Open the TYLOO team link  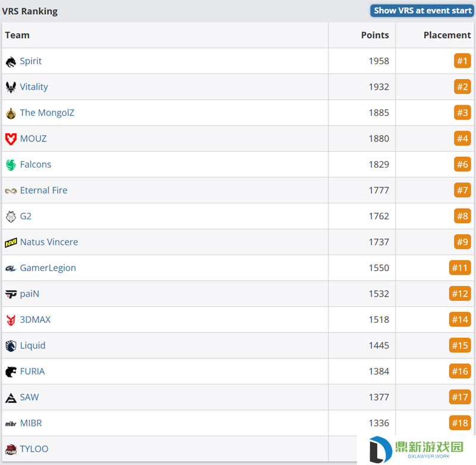point(35,448)
